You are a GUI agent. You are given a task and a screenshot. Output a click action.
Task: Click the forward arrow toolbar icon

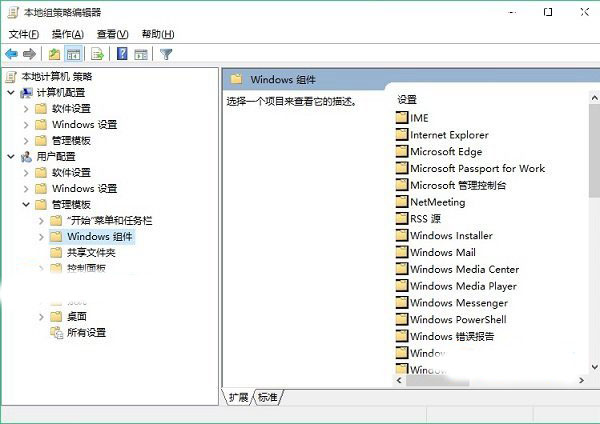pos(29,54)
